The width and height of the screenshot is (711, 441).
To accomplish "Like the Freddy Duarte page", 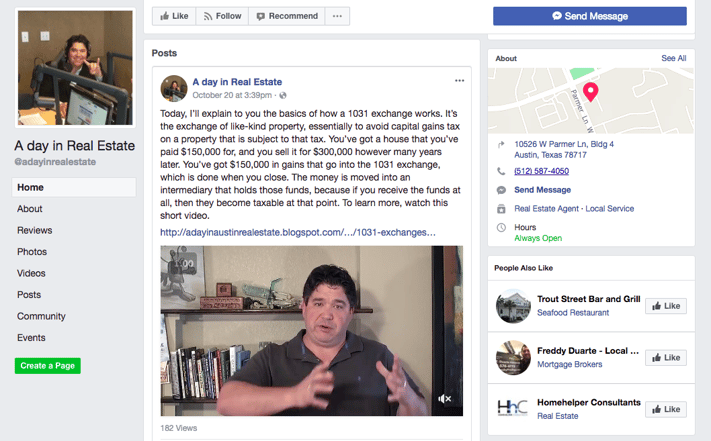I will tap(666, 358).
